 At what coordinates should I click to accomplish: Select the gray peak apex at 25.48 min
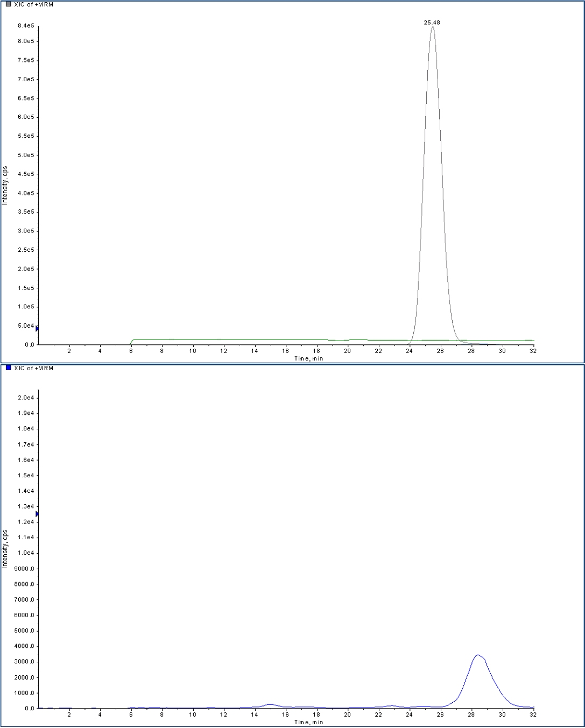[433, 27]
